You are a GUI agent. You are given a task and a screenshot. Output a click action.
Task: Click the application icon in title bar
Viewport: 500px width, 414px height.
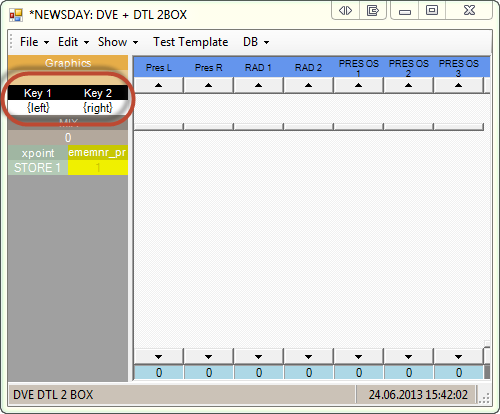coord(16,15)
